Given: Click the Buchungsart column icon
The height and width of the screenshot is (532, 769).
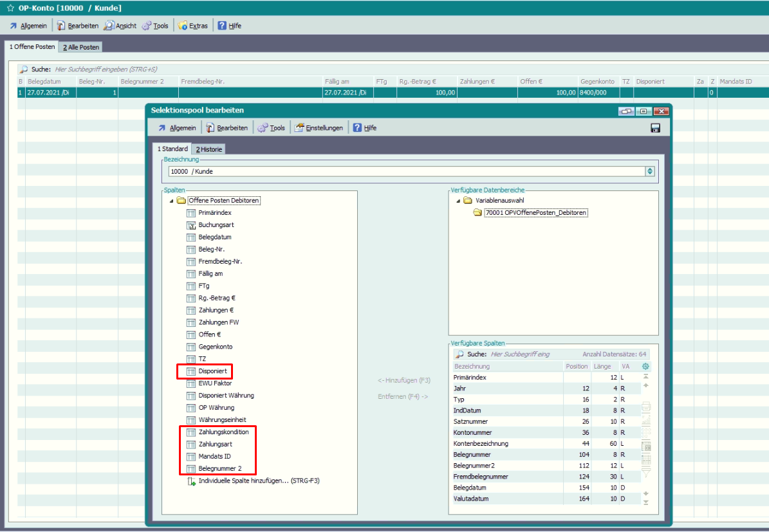Looking at the screenshot, I should pyautogui.click(x=190, y=225).
